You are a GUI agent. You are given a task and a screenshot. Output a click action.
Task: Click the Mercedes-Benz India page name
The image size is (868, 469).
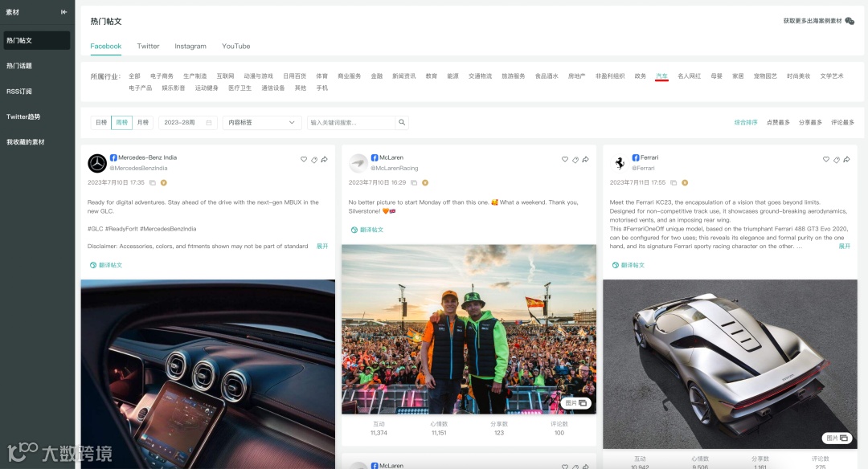(x=147, y=157)
